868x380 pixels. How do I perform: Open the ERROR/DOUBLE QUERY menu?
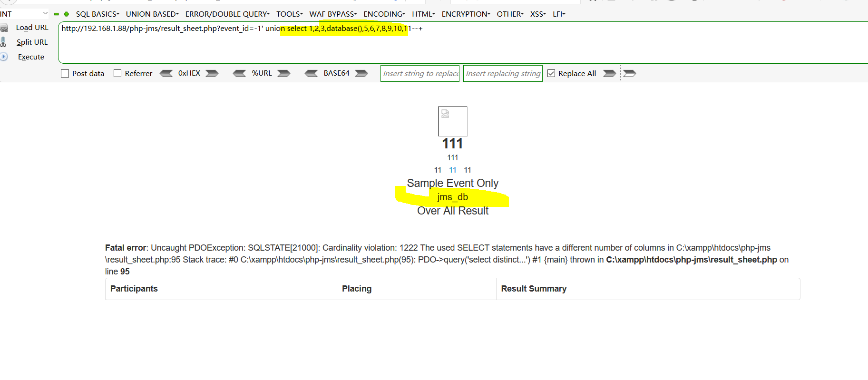[x=227, y=14]
